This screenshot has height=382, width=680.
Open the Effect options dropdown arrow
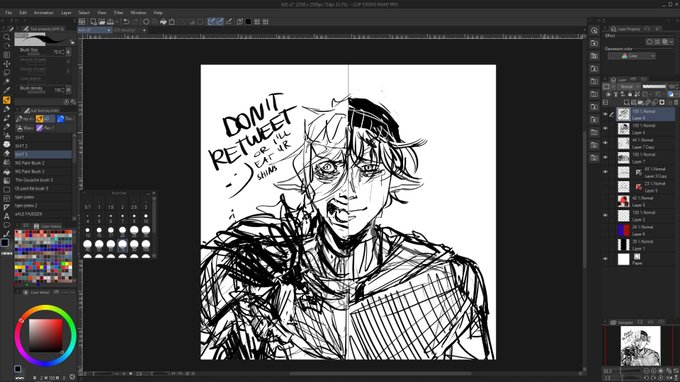[x=671, y=42]
